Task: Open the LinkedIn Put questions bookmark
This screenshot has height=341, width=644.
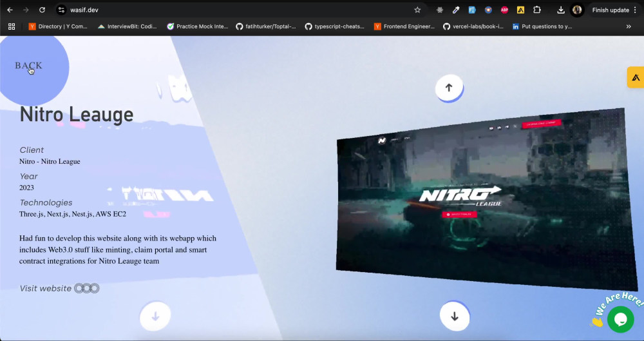Action: pyautogui.click(x=542, y=26)
